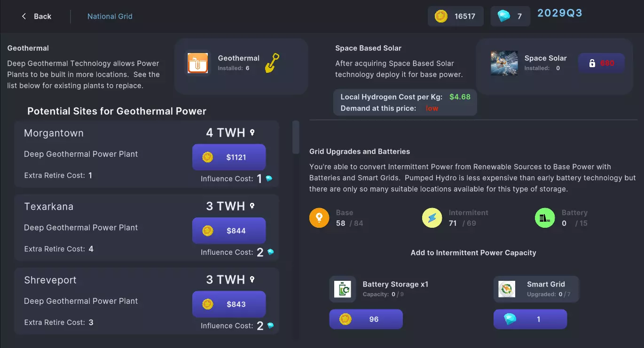Go back using the Back button
Screen dimensions: 644x348
click(x=36, y=16)
